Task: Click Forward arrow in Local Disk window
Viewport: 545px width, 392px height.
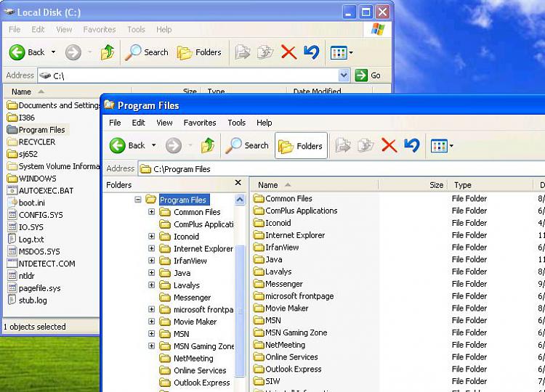Action: pos(73,52)
